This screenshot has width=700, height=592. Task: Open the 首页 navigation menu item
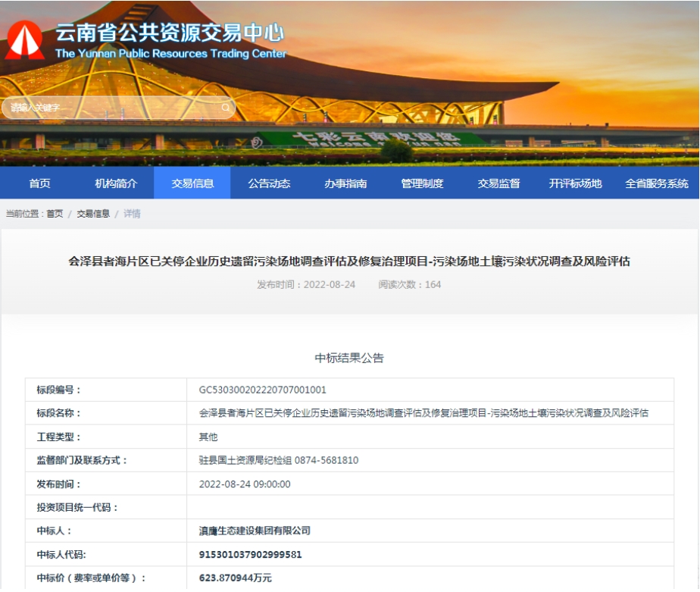click(x=40, y=183)
